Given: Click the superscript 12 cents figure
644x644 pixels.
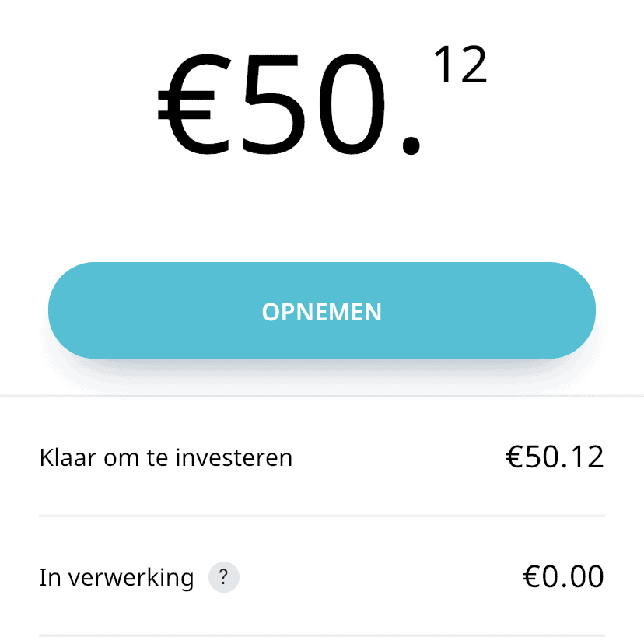Looking at the screenshot, I should coord(460,66).
